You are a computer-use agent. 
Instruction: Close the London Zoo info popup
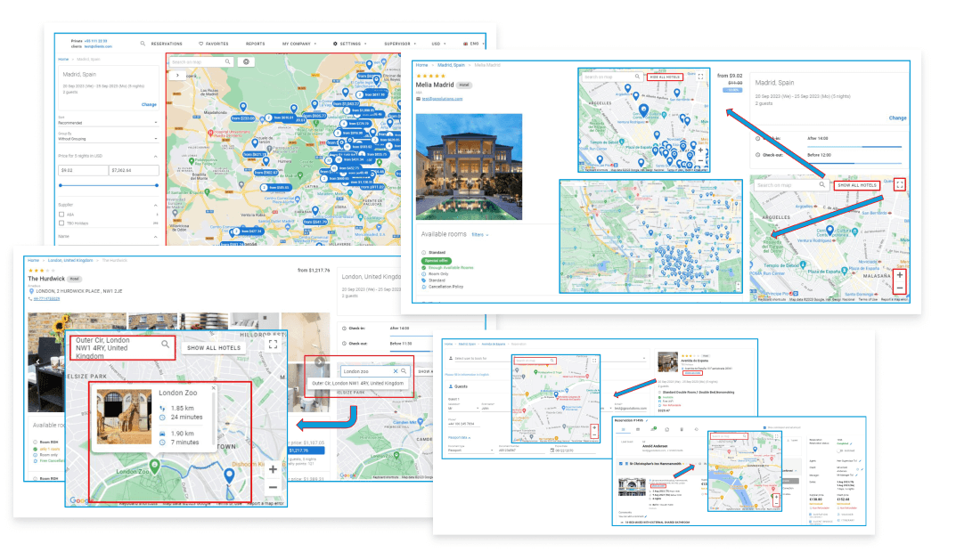(x=213, y=389)
